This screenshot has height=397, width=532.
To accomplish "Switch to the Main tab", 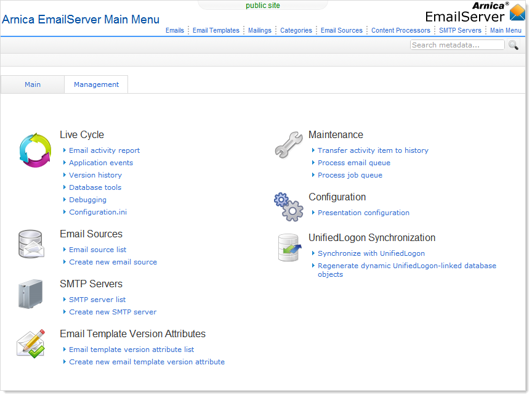I will 33,84.
